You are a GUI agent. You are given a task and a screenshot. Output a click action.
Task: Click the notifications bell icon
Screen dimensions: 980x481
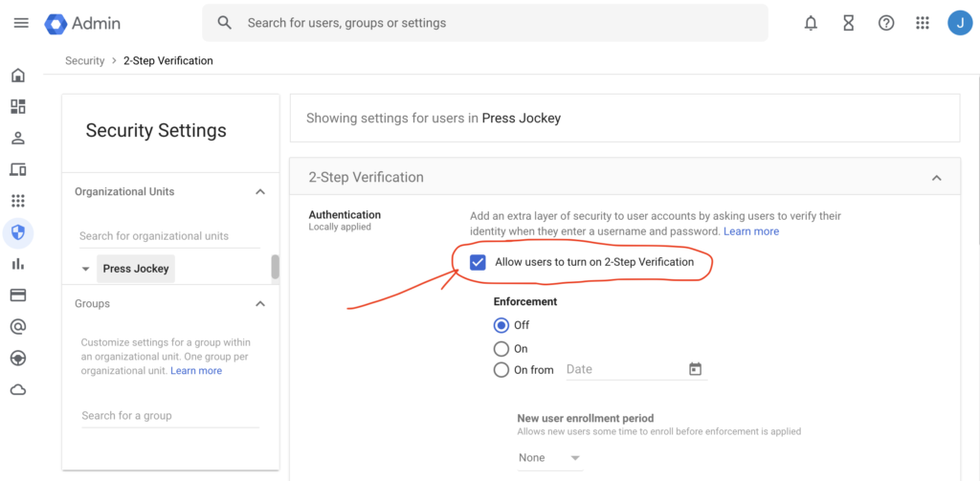811,23
